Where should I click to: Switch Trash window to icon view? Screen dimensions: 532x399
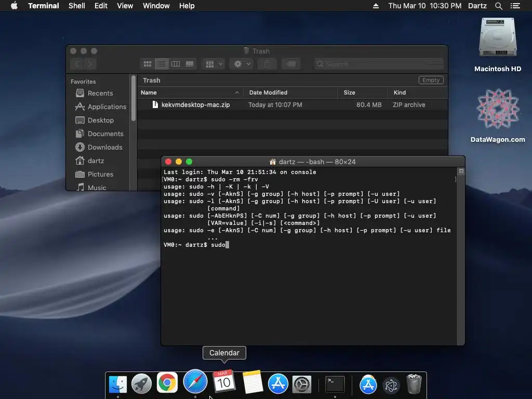tap(147, 64)
